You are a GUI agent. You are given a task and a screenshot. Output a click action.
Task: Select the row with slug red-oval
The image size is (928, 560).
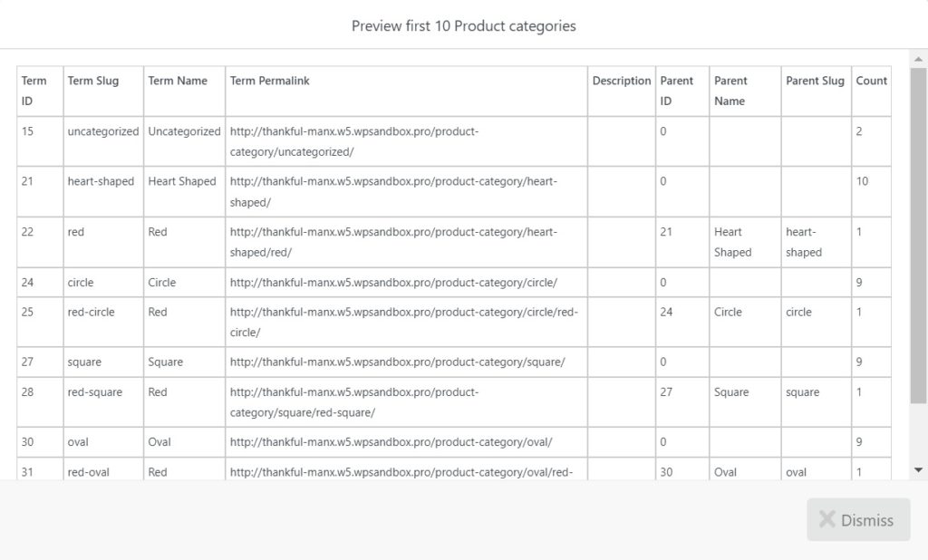point(453,471)
